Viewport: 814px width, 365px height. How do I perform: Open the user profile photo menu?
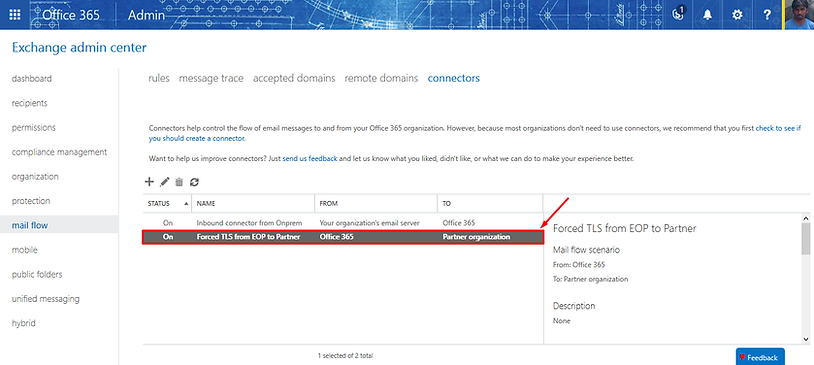[x=798, y=15]
